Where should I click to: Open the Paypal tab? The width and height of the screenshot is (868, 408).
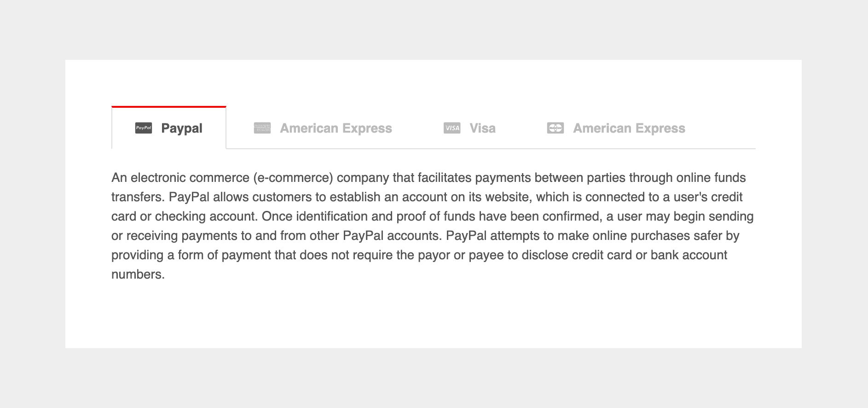[x=169, y=128]
